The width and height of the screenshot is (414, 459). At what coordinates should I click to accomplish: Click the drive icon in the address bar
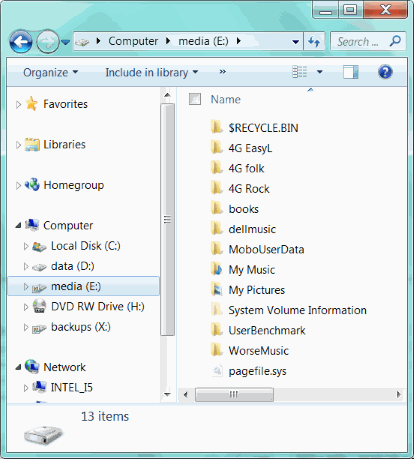[82, 42]
